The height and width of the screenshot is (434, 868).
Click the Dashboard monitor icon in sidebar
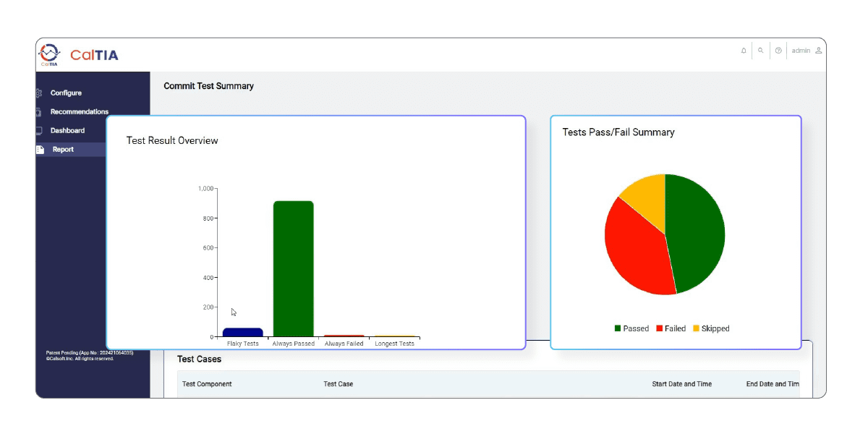point(39,131)
